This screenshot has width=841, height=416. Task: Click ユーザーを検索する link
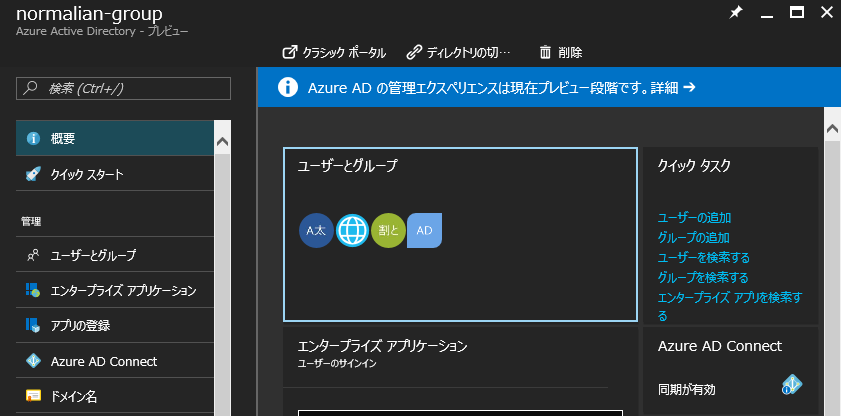coord(704,257)
